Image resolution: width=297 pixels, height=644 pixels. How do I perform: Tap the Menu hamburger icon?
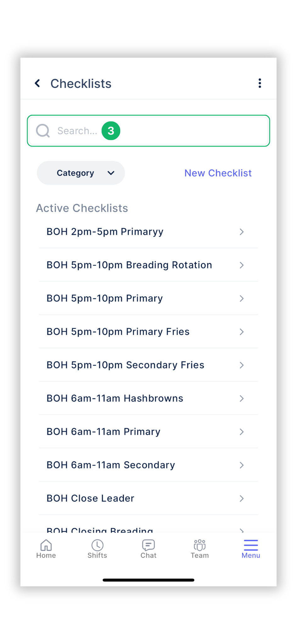(250, 545)
